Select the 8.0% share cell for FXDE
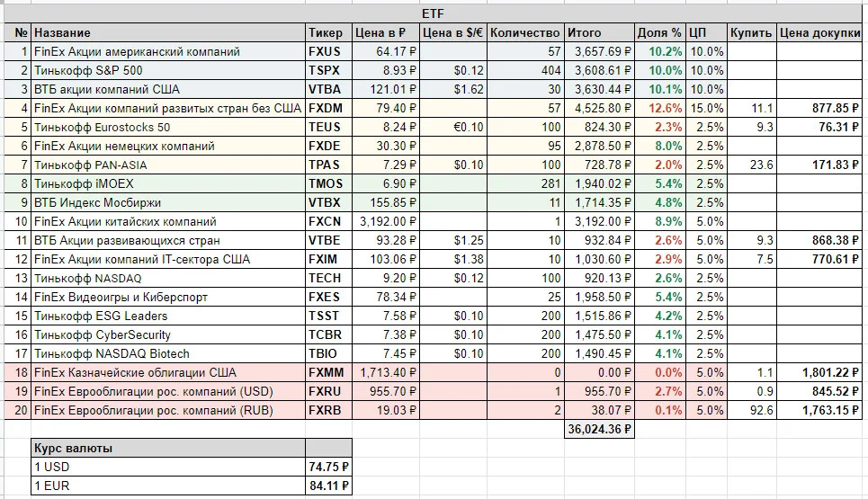Screen dimensions: 868x499 (660, 146)
